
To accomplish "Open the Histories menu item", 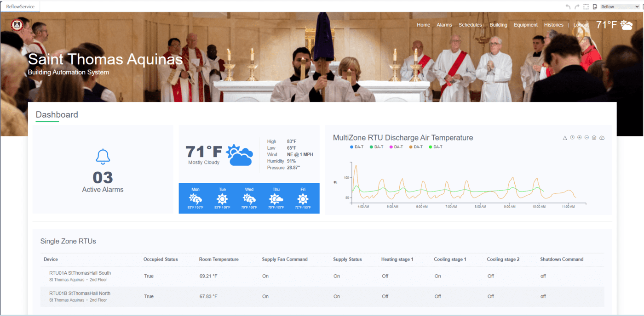I will 554,25.
